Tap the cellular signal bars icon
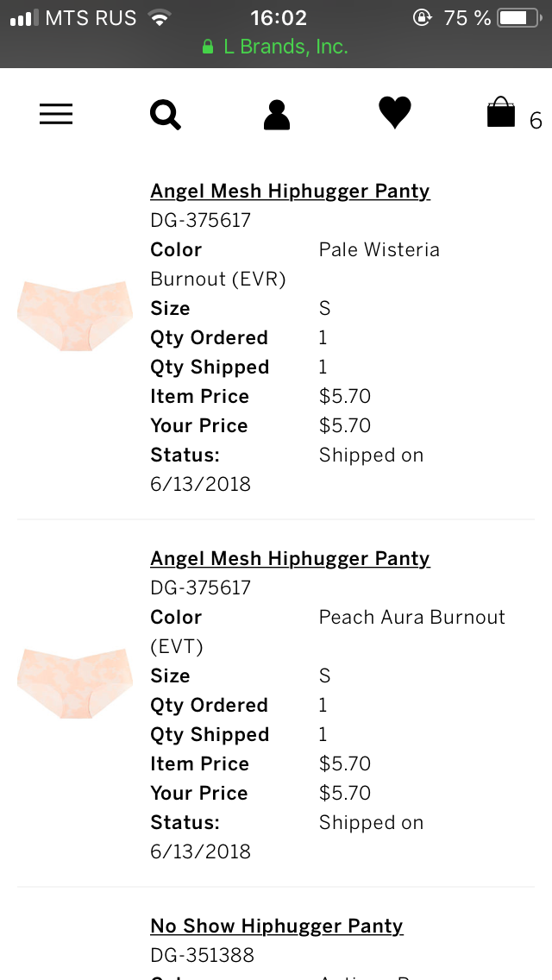Image resolution: width=552 pixels, height=980 pixels. [x=24, y=18]
